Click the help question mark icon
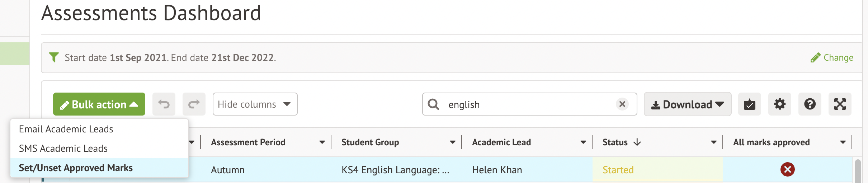The image size is (868, 183). 810,104
